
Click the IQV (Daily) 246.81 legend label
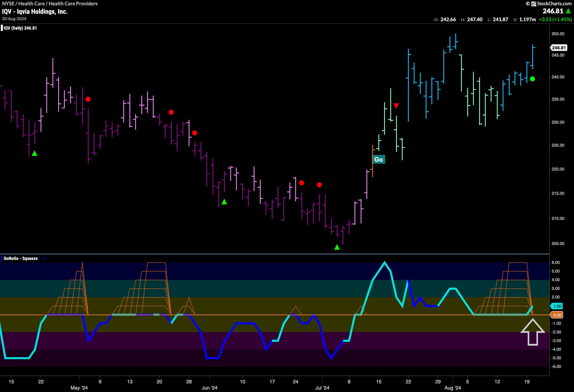point(20,28)
